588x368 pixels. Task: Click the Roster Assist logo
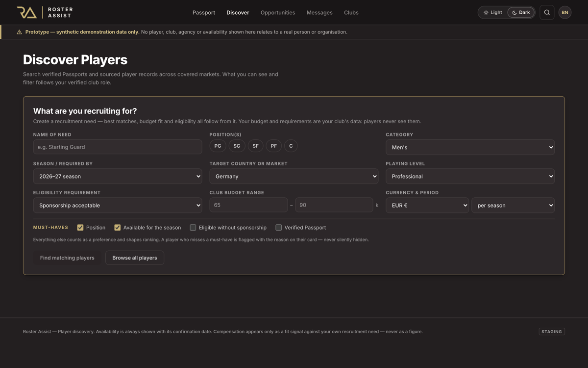pyautogui.click(x=45, y=12)
